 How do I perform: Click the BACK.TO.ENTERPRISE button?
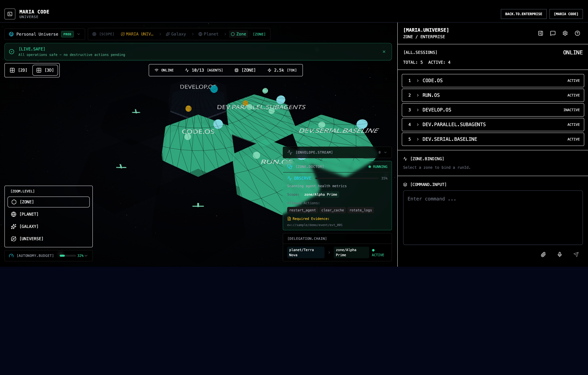tap(523, 14)
